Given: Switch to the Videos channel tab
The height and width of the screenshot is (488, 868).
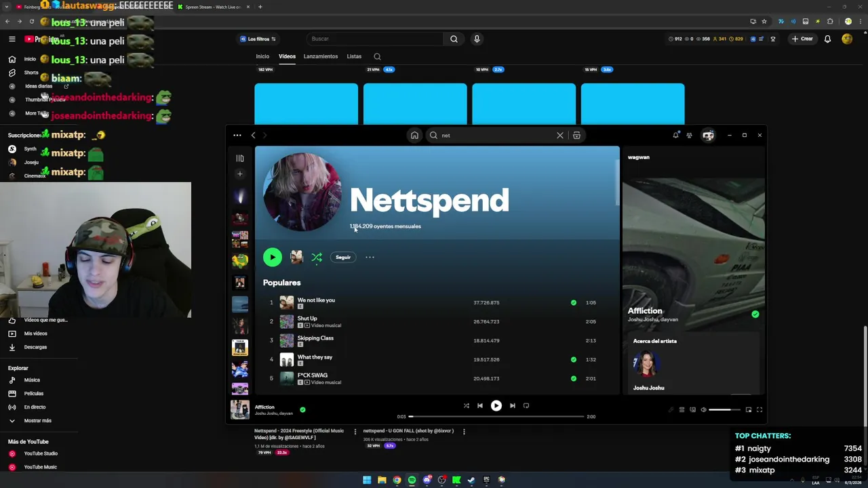Looking at the screenshot, I should click(x=287, y=56).
